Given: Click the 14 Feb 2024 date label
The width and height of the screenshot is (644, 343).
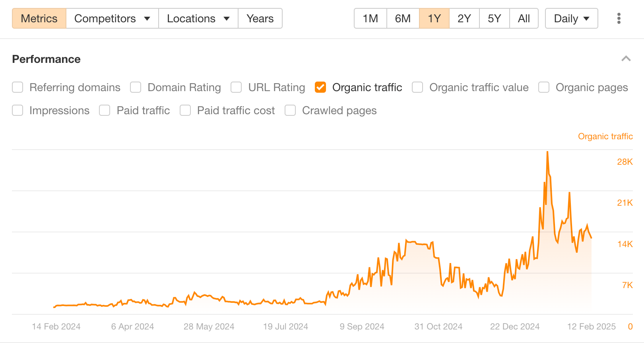Looking at the screenshot, I should (x=56, y=327).
